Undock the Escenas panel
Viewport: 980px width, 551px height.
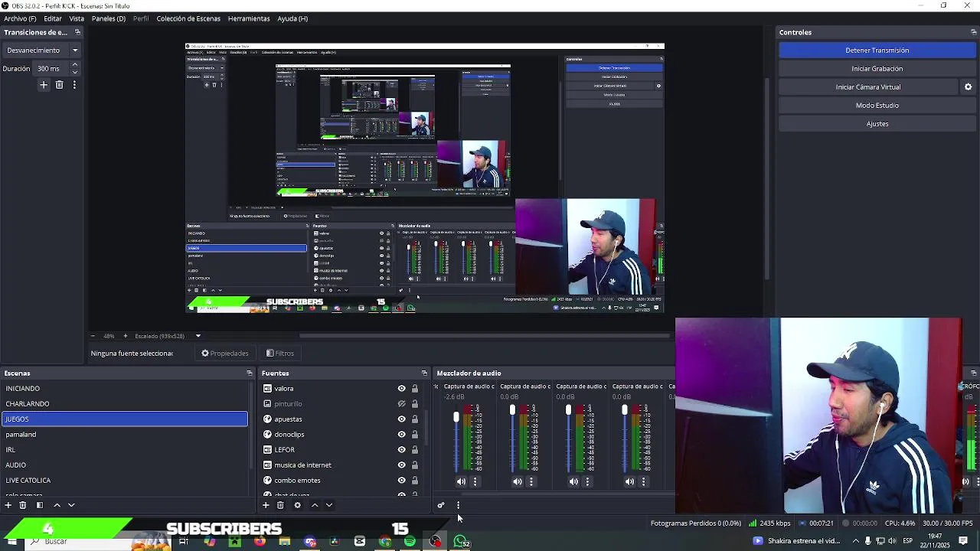tap(249, 373)
